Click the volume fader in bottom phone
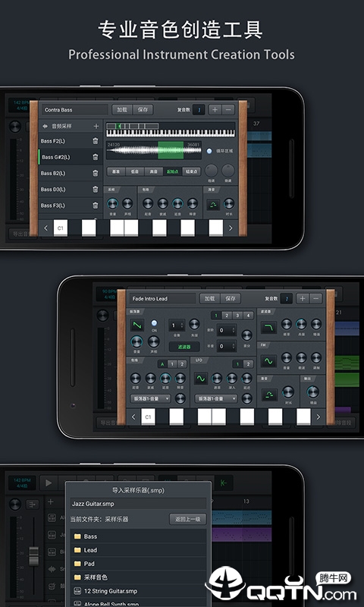Image resolution: width=364 pixels, height=607 pixels. coord(33,556)
